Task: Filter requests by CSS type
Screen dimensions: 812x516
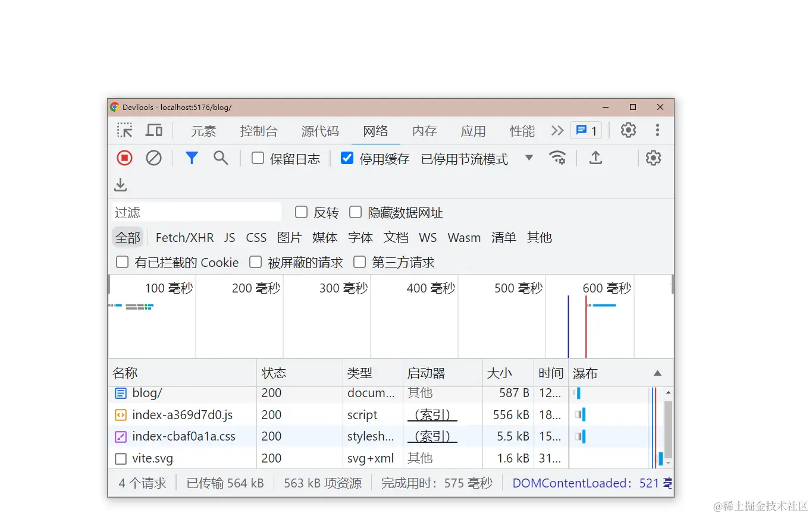Action: [x=256, y=237]
